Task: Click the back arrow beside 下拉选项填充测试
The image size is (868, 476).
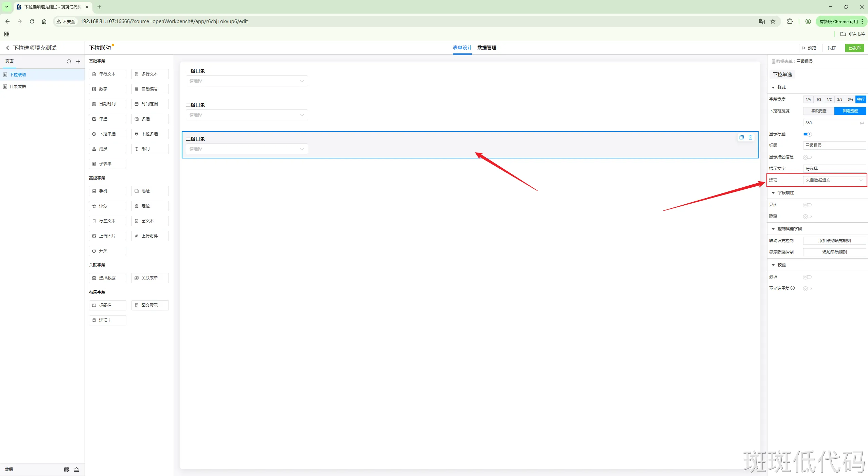Action: click(x=7, y=48)
